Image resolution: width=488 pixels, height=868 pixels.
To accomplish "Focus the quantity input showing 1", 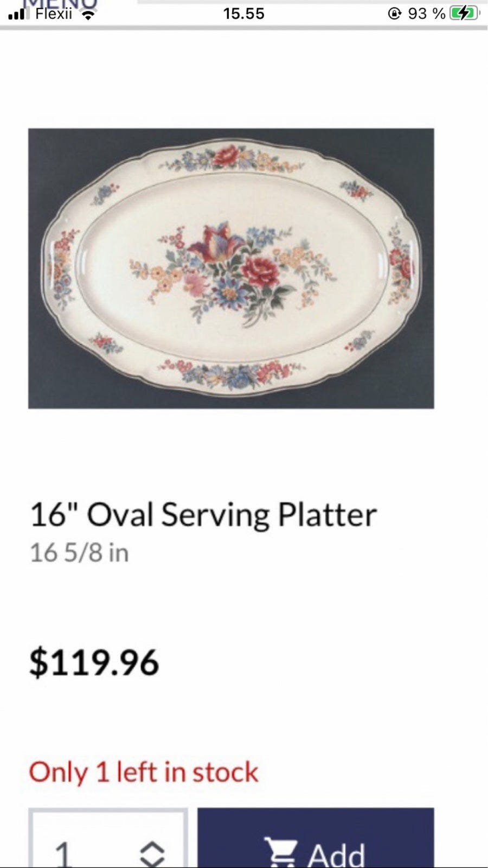I will (x=108, y=838).
